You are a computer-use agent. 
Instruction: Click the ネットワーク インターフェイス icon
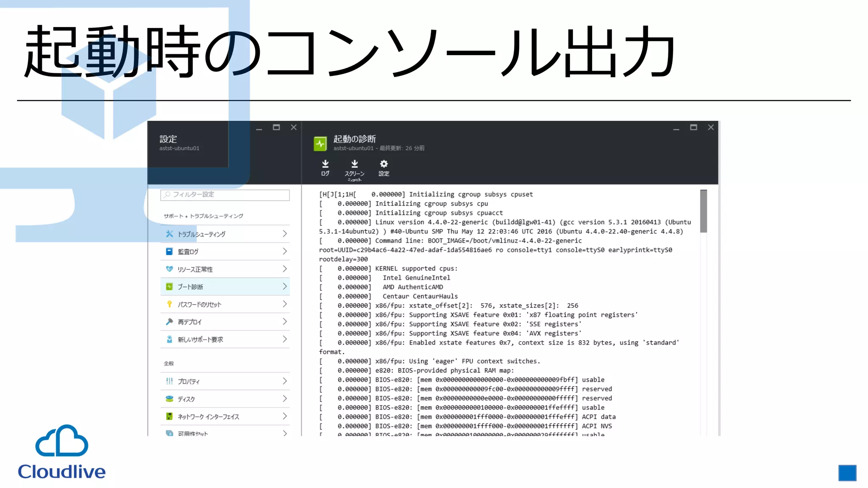(x=170, y=416)
